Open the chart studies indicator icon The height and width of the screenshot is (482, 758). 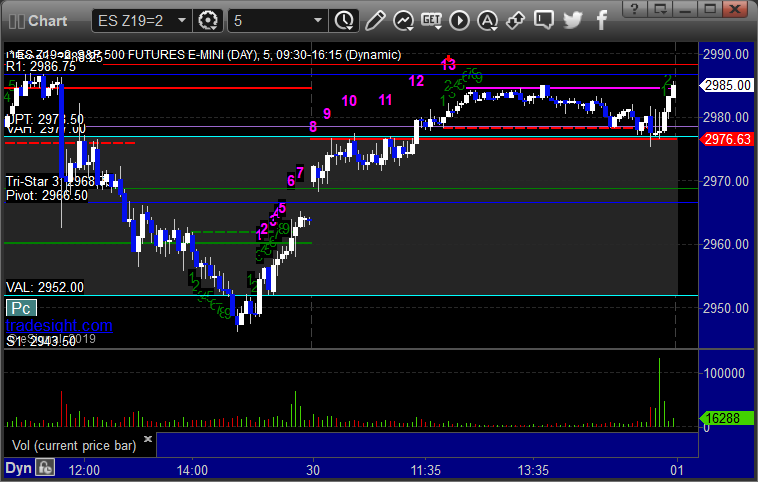[x=403, y=21]
